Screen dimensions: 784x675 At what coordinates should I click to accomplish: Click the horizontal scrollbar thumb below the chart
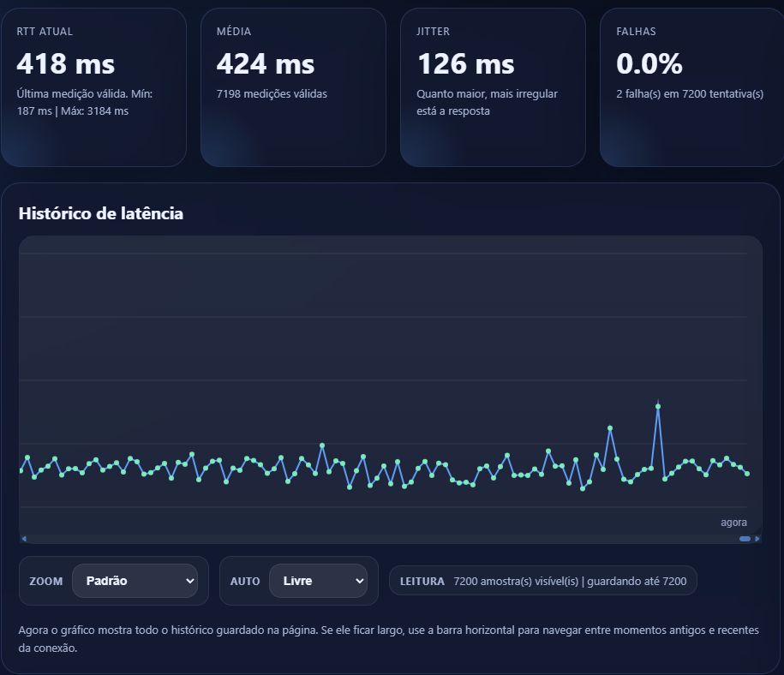click(x=745, y=539)
